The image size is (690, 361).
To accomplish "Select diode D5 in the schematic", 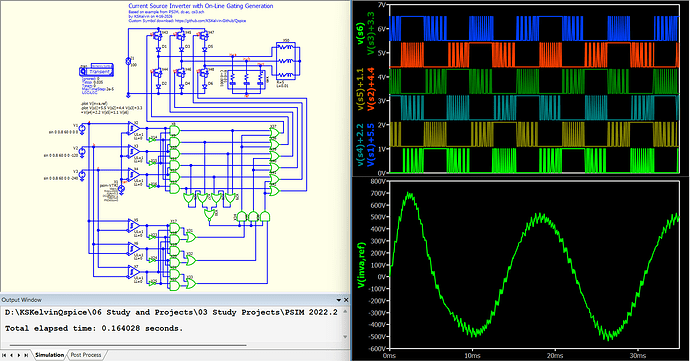I will coord(204,49).
